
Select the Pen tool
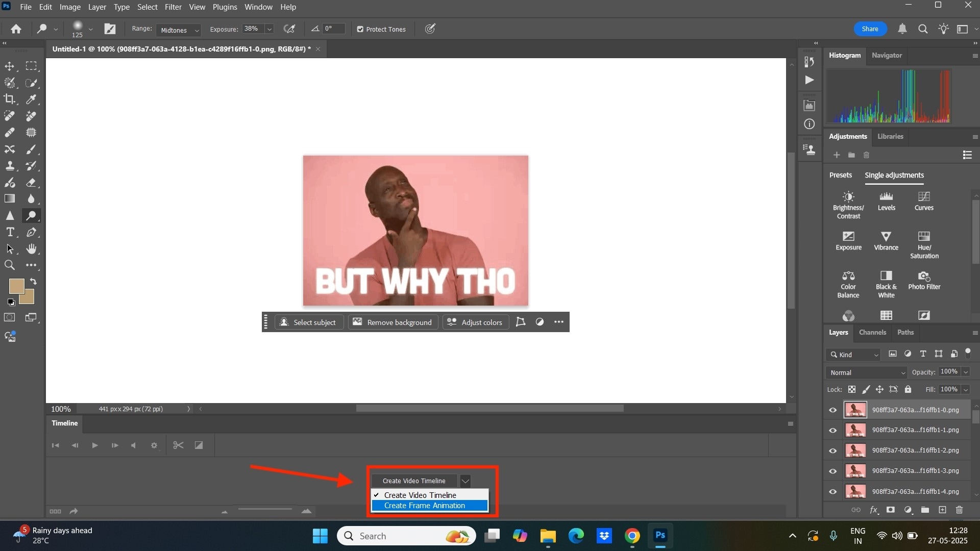click(x=32, y=232)
